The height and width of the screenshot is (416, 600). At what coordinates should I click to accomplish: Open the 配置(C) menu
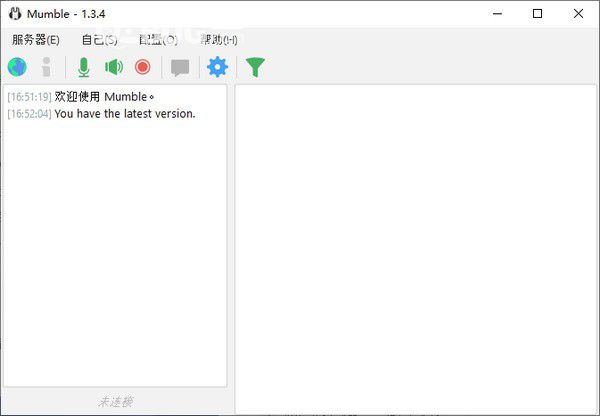(x=158, y=39)
